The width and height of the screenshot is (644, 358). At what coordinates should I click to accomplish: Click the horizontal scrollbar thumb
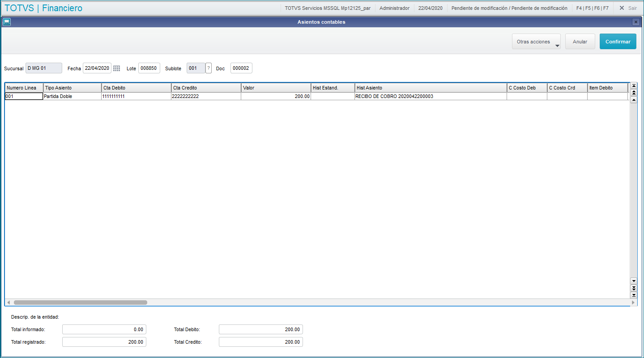point(81,303)
